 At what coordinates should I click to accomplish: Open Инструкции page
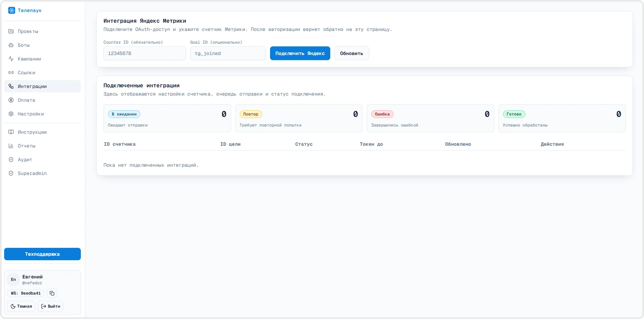click(42, 132)
